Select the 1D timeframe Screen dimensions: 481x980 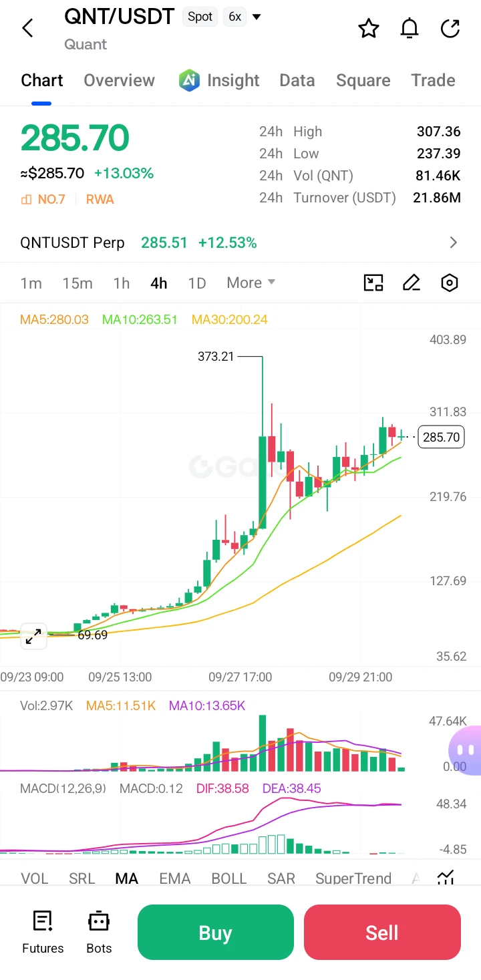pyautogui.click(x=197, y=283)
